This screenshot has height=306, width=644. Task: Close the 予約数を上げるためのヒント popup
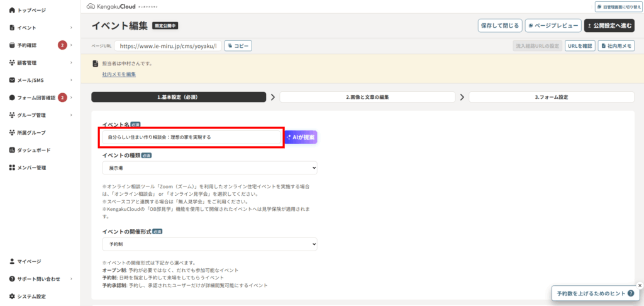[640, 285]
